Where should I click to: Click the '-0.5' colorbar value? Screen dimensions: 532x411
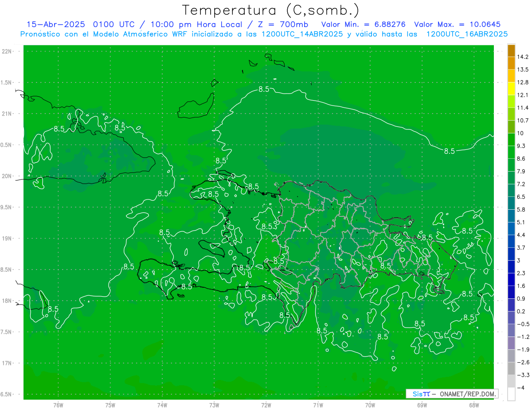coord(523,324)
